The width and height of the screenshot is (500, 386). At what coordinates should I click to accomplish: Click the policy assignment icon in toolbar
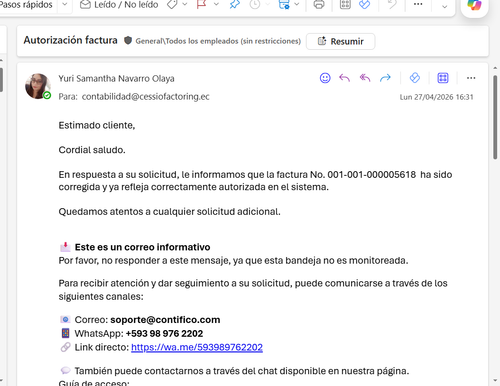point(284,5)
